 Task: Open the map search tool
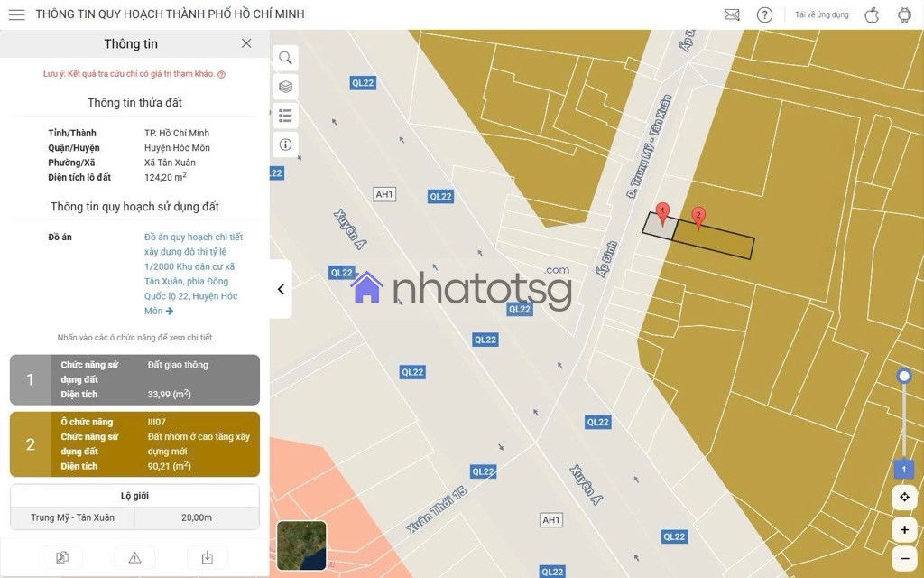285,58
